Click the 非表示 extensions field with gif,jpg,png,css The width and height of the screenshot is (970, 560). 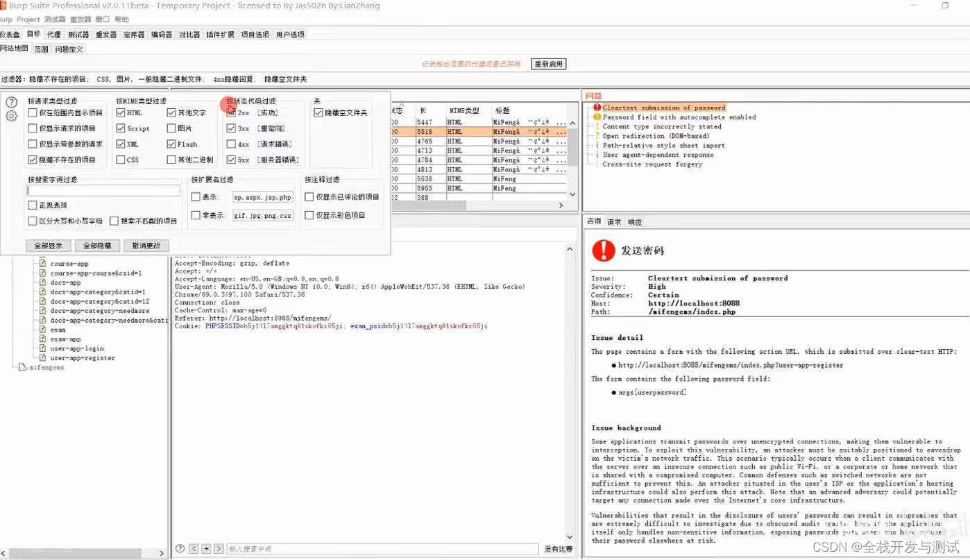pyautogui.click(x=263, y=215)
